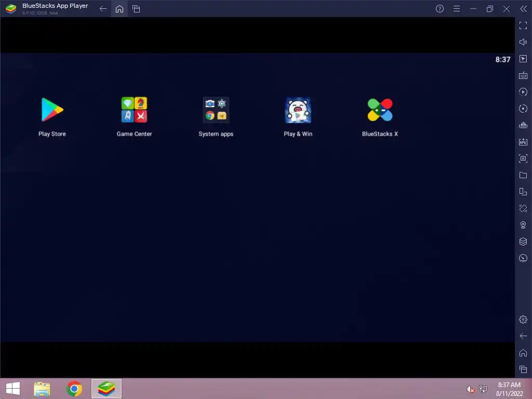
Task: Click the Android clock 8:37
Action: (503, 60)
